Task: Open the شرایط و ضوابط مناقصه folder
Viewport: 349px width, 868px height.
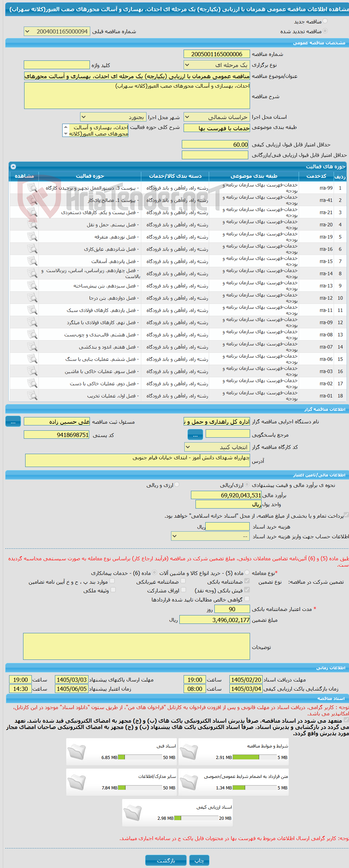Action: 189,752
